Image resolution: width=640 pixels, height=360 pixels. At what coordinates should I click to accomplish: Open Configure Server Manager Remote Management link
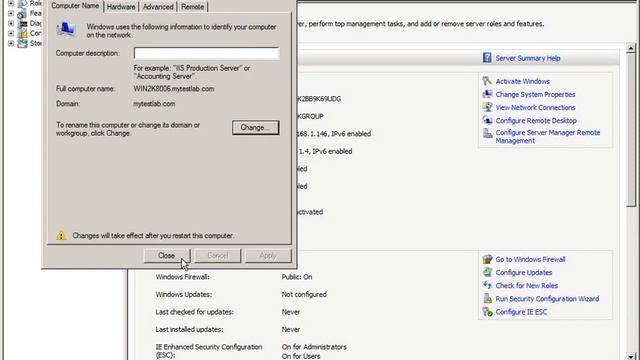click(x=547, y=136)
